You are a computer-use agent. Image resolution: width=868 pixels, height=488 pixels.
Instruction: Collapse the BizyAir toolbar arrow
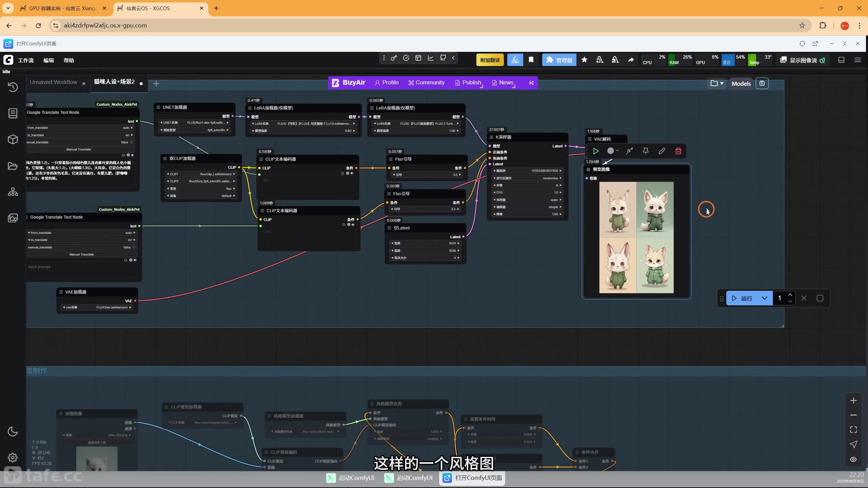[531, 83]
